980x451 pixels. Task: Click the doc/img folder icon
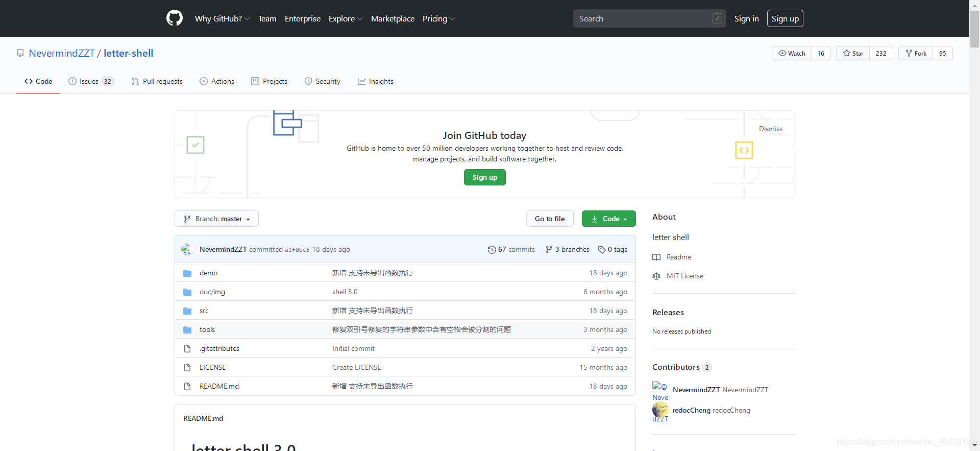[x=187, y=292]
